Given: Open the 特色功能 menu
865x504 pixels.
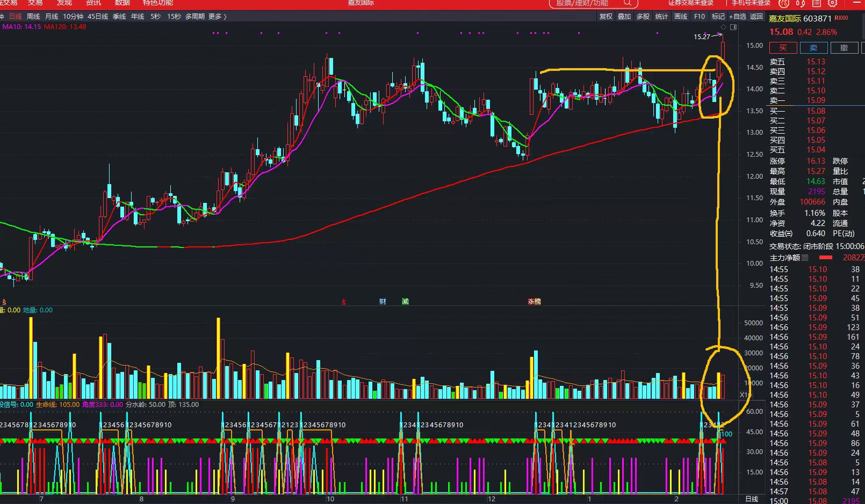Looking at the screenshot, I should point(158,3).
